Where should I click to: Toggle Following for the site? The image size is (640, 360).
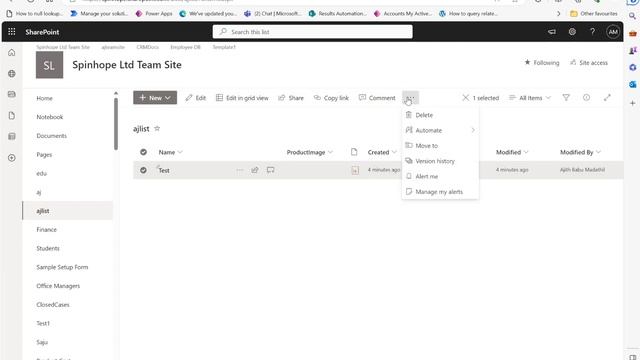[542, 62]
